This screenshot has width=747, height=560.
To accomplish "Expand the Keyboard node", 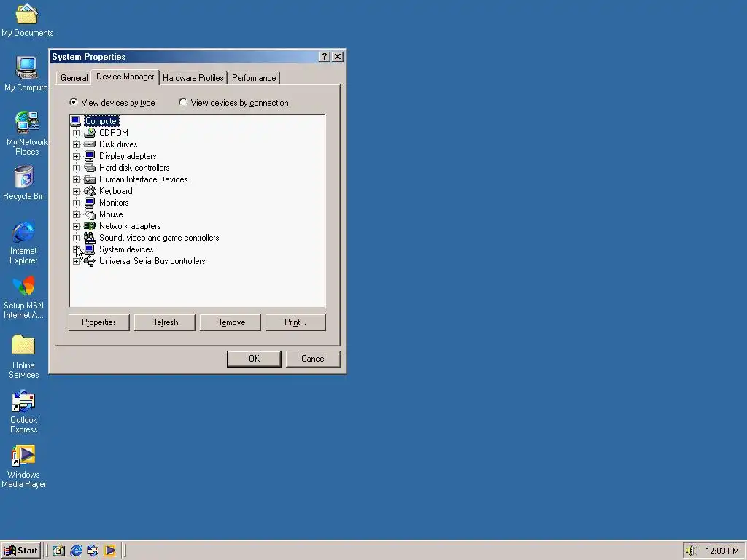I will [x=76, y=191].
